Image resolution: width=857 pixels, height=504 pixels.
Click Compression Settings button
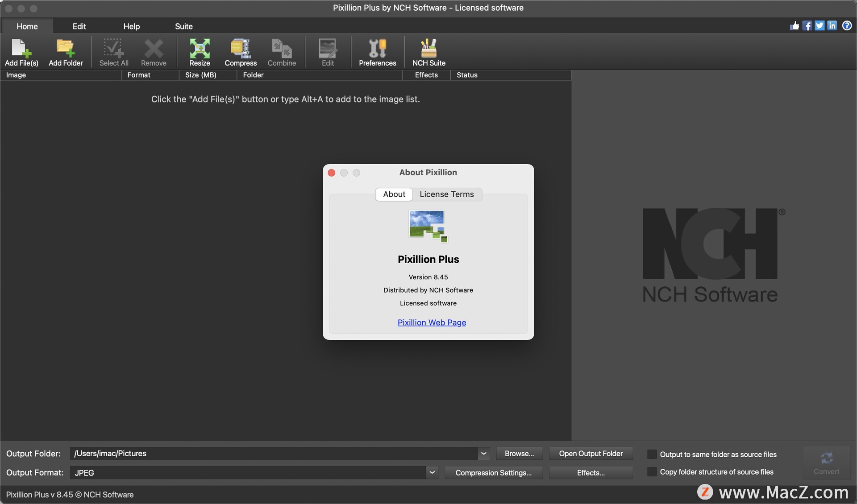493,472
